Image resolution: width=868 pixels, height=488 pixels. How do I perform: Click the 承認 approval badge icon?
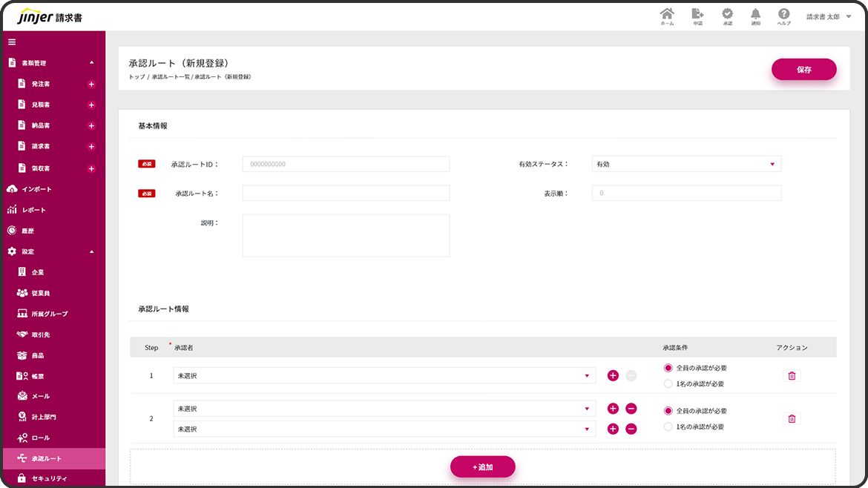[727, 15]
